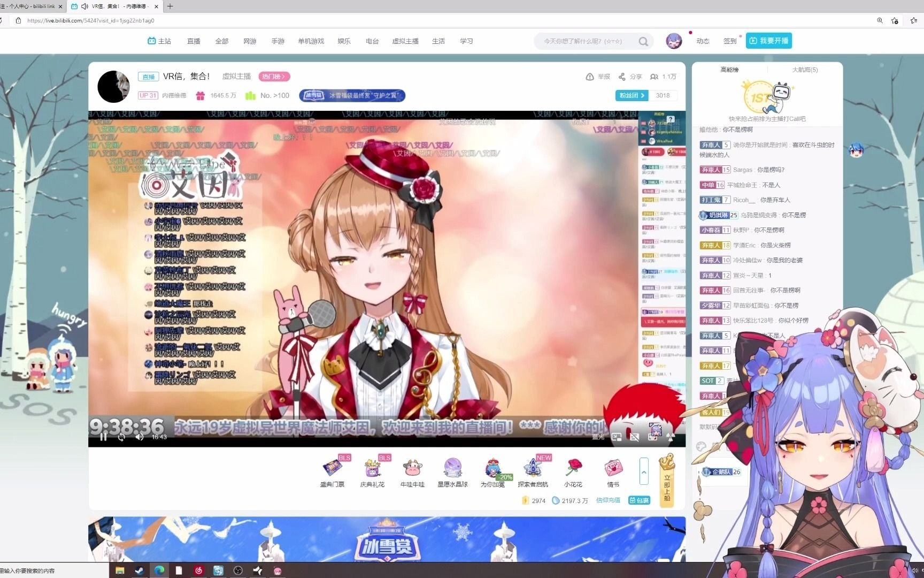This screenshot has width=924, height=578.
Task: Open the 包裹 gift package
Action: point(640,500)
